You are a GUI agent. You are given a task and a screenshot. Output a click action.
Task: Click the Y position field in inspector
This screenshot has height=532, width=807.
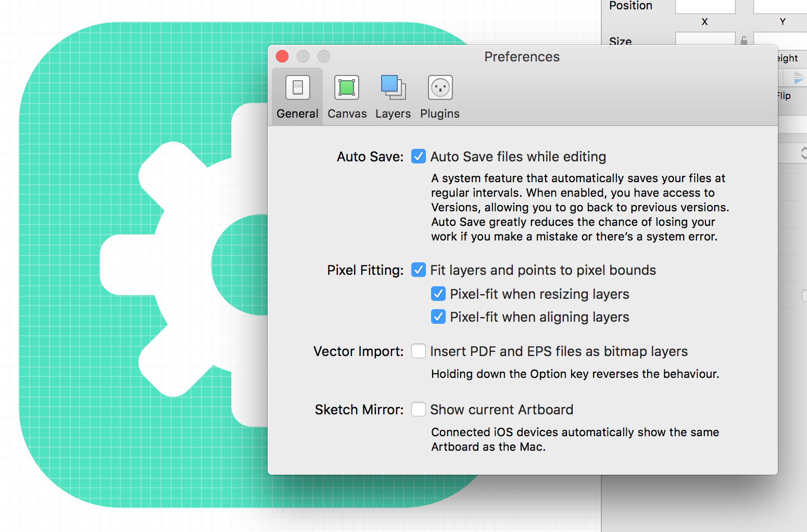tap(780, 6)
